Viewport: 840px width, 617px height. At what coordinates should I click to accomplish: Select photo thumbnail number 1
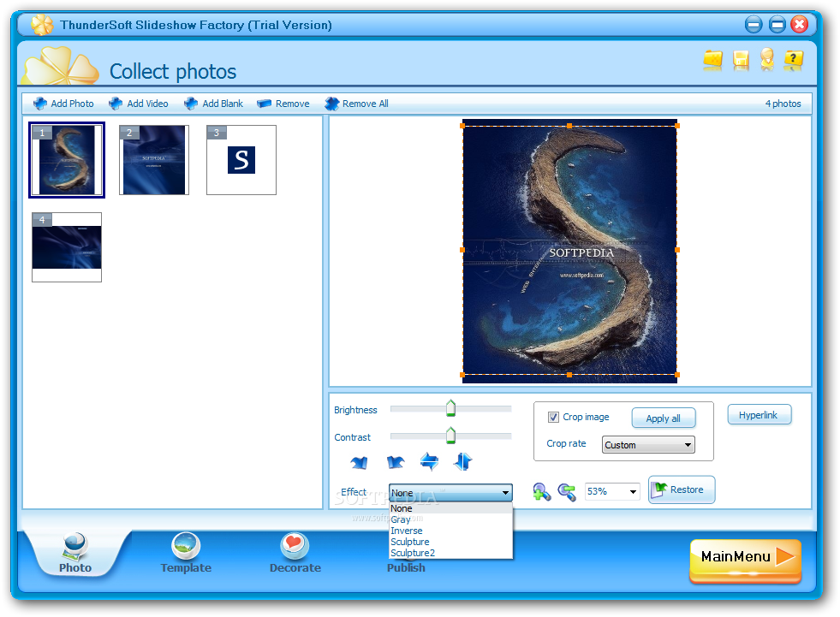[x=67, y=160]
